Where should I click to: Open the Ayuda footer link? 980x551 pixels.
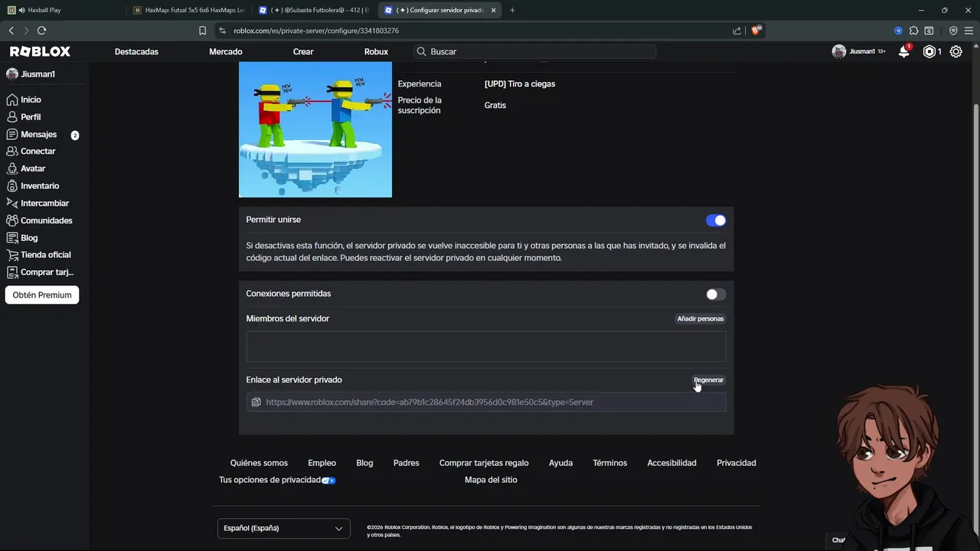click(x=560, y=463)
